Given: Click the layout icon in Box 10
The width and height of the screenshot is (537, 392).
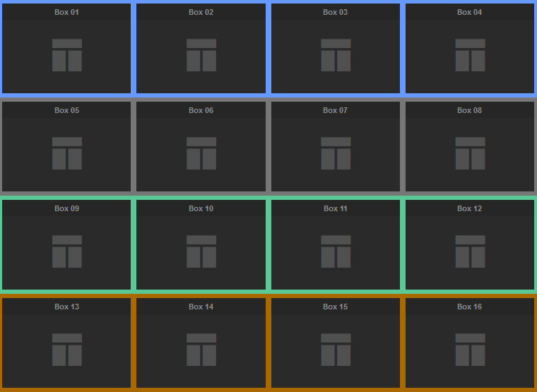Looking at the screenshot, I should pyautogui.click(x=201, y=251).
